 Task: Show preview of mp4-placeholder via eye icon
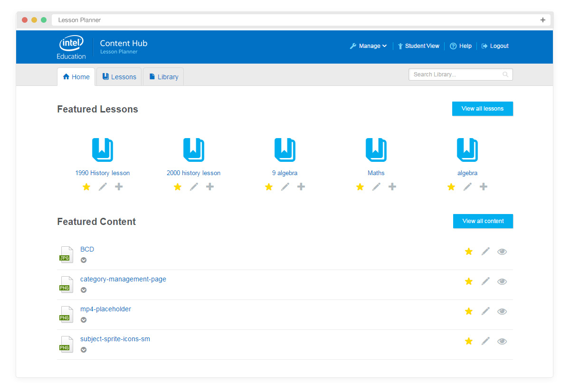click(502, 311)
